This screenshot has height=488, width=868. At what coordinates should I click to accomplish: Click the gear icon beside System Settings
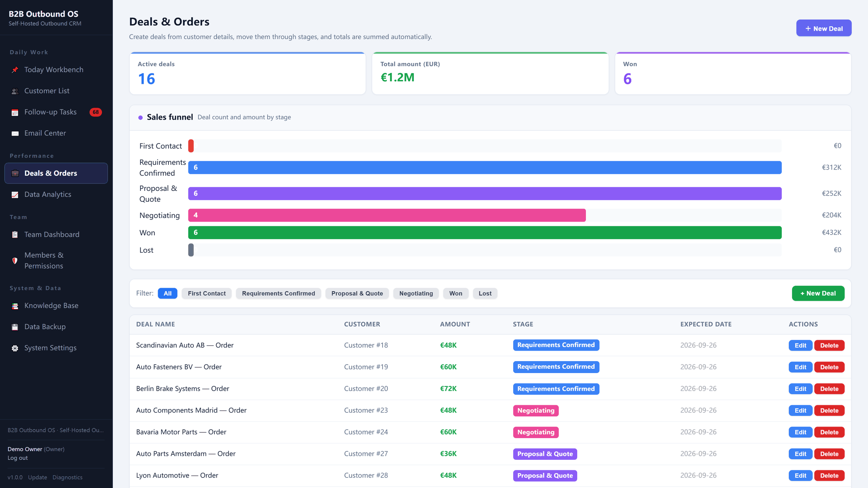(15, 348)
